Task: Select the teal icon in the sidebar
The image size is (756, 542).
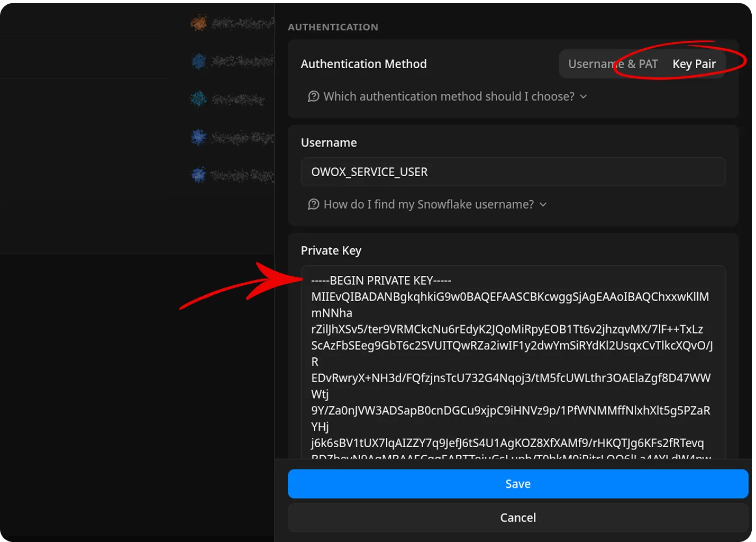Action: coord(197,98)
